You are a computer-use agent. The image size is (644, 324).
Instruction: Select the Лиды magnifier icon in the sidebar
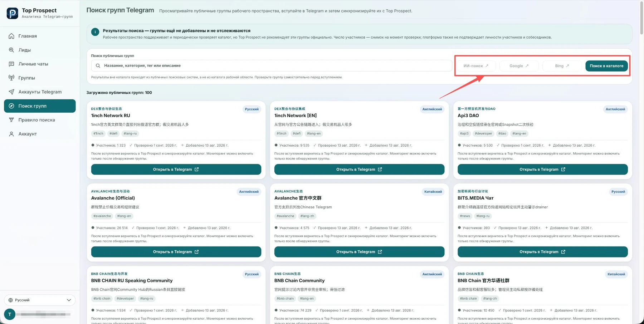[x=11, y=50]
